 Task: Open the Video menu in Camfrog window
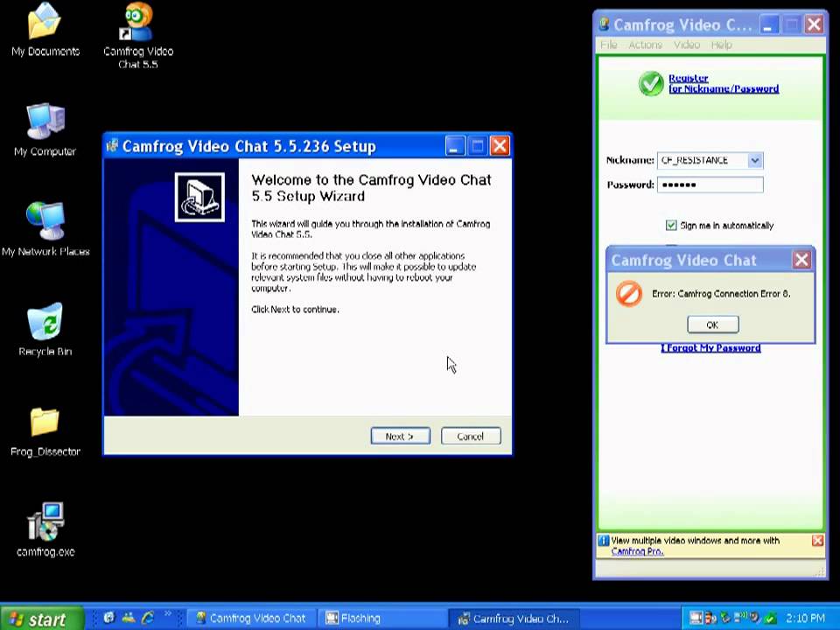pos(687,45)
